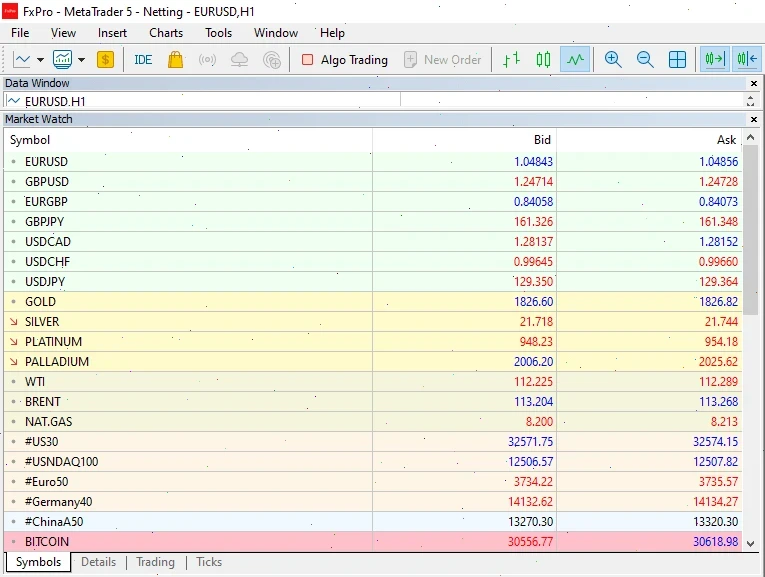765x577 pixels.
Task: Toggle line chart display mode
Action: 575,60
